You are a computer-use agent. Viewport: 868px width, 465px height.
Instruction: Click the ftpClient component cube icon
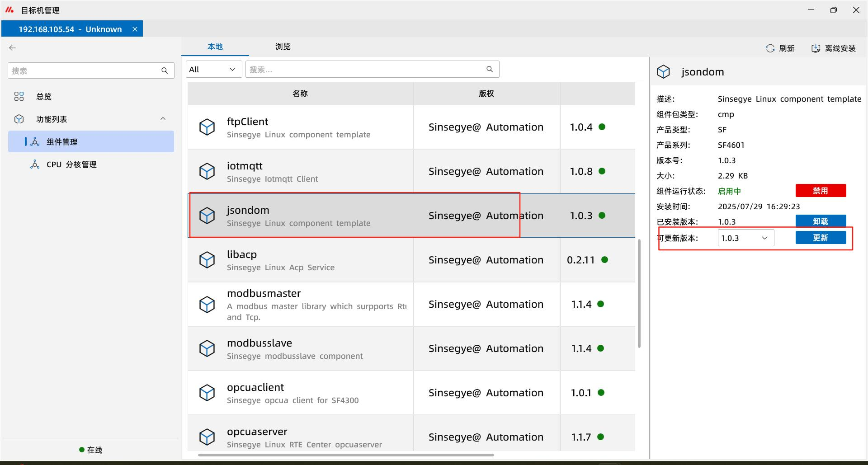[207, 127]
